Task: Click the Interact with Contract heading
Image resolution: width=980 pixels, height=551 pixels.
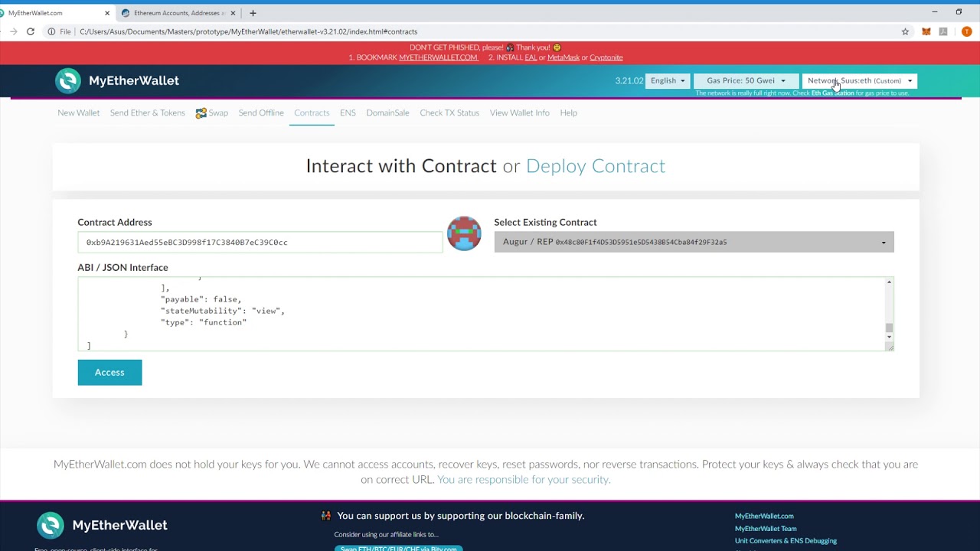Action: [401, 166]
